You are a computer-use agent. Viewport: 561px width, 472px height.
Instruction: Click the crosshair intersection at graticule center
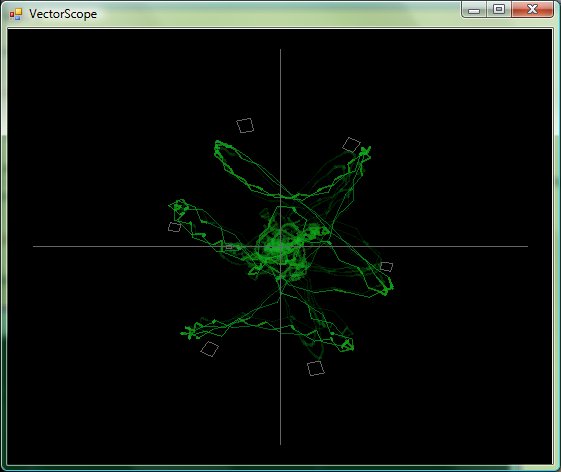tap(280, 247)
